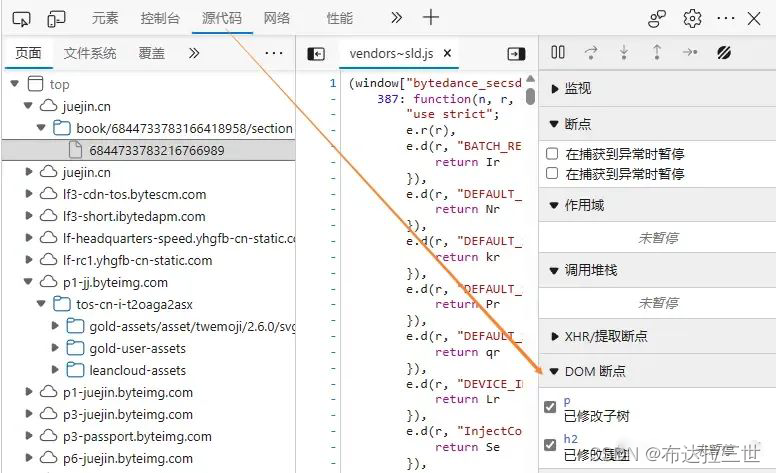Step over next function call
Screen dimensions: 776x473
[591, 52]
